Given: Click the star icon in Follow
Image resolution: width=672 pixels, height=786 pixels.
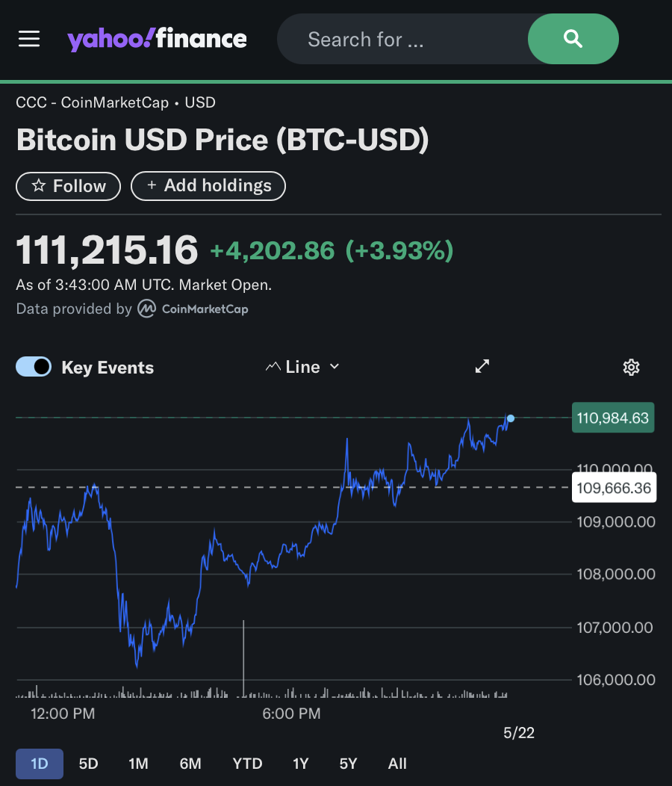Looking at the screenshot, I should click(x=39, y=186).
